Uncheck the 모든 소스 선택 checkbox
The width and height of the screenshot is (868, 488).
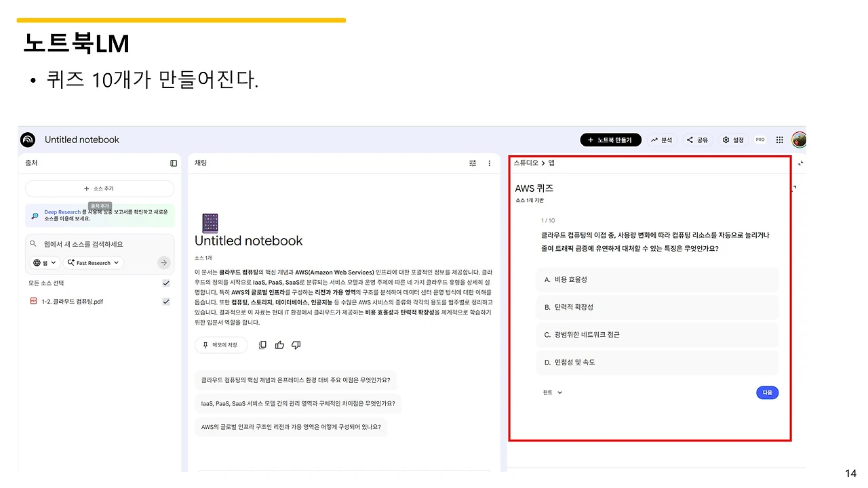point(166,283)
